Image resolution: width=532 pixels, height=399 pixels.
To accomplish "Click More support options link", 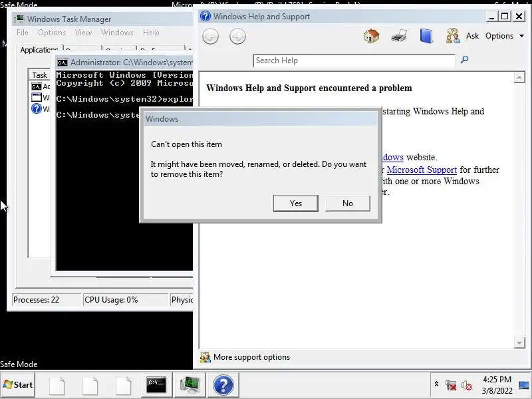I will [251, 357].
